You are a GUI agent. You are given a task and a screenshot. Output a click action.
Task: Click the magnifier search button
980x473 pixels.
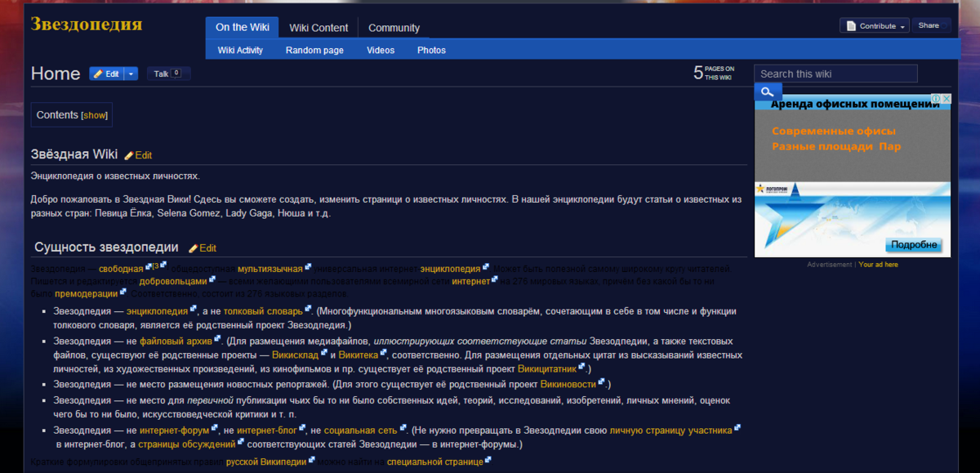pyautogui.click(x=768, y=92)
